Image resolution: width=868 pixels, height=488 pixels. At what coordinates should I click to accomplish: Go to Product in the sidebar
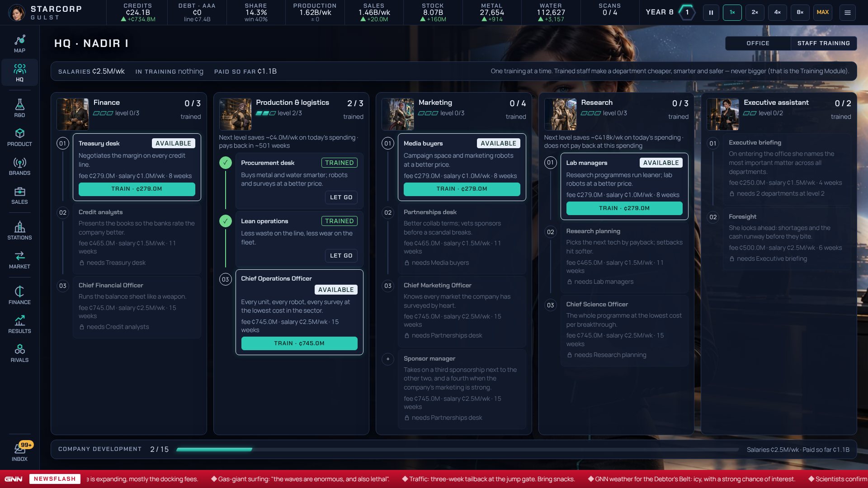19,137
